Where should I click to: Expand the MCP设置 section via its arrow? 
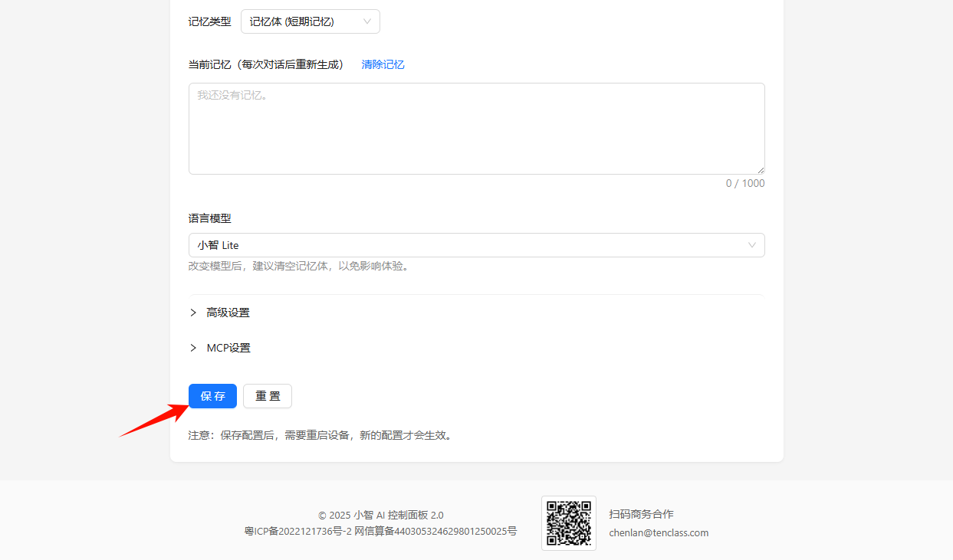click(193, 348)
